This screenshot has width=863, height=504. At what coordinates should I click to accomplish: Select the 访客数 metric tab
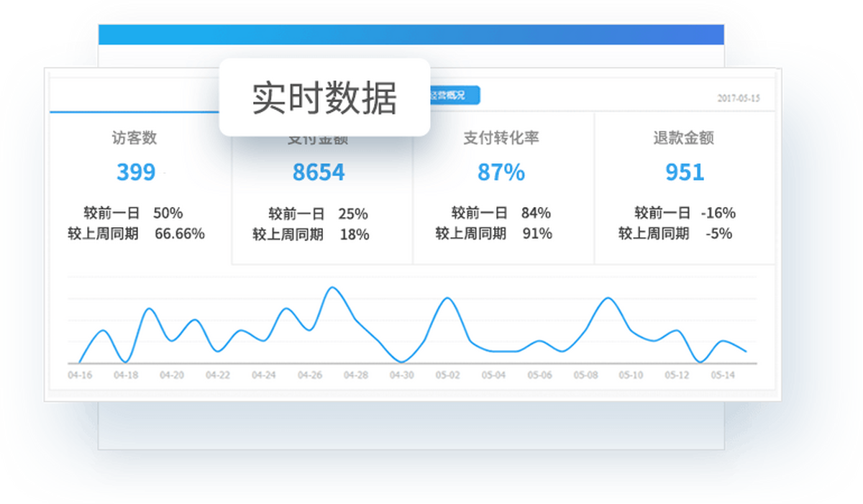[134, 138]
